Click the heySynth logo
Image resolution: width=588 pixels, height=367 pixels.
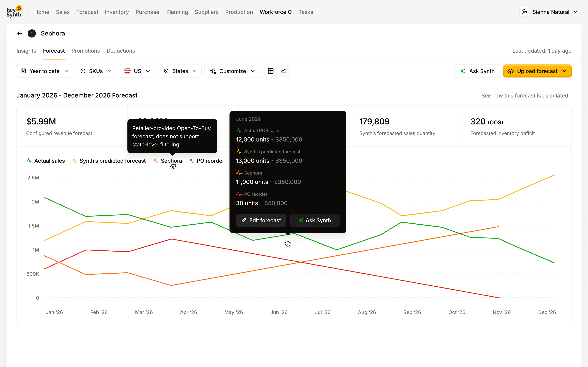pyautogui.click(x=14, y=12)
